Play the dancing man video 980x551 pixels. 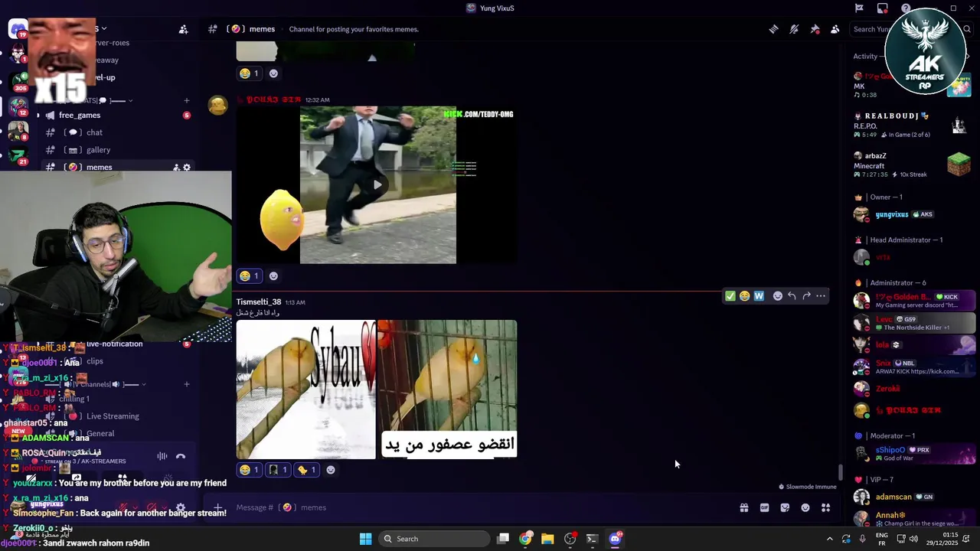pyautogui.click(x=377, y=184)
